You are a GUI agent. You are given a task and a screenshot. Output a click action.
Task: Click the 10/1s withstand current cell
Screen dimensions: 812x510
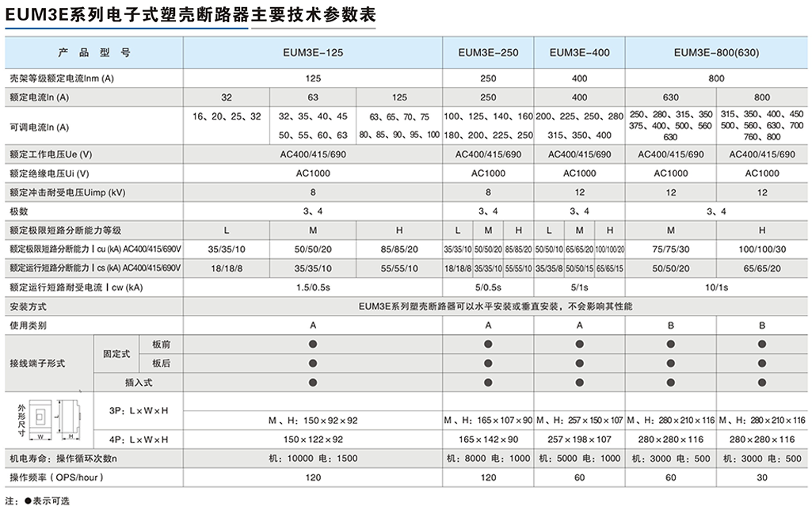716,287
